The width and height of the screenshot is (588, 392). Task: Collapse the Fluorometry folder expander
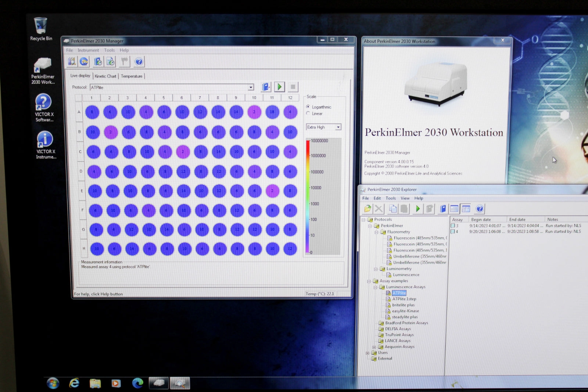coord(376,232)
